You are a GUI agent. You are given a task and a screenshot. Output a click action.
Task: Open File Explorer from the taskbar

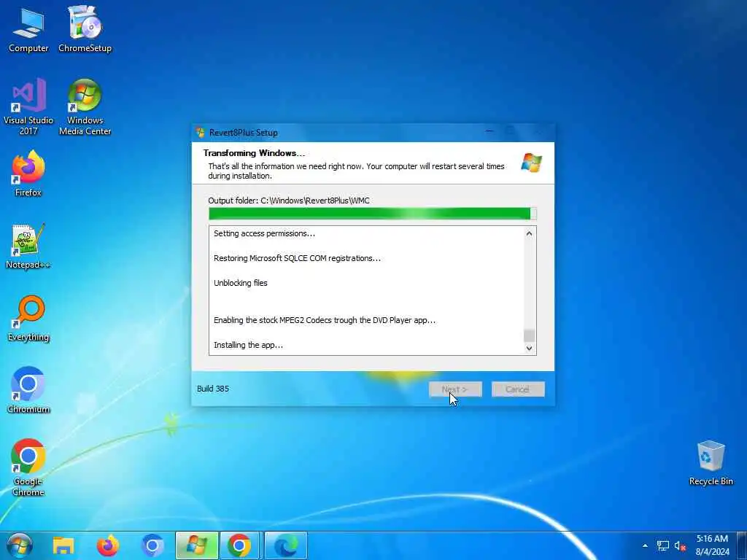[63, 545]
